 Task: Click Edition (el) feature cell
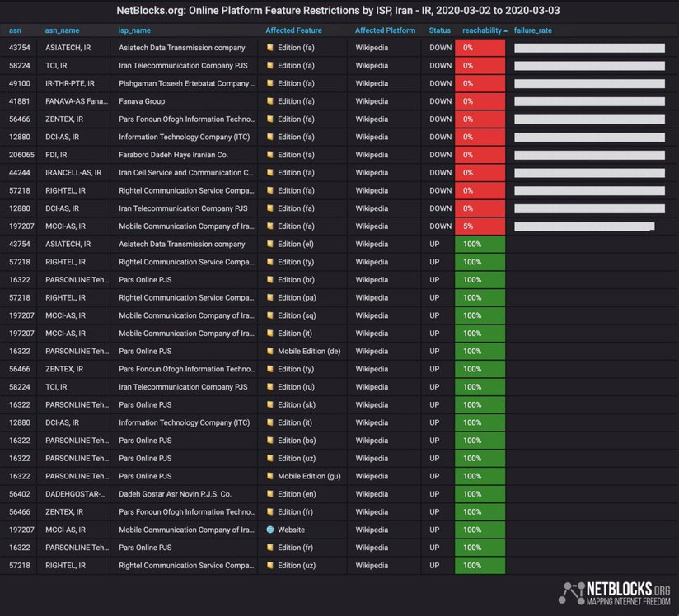296,244
